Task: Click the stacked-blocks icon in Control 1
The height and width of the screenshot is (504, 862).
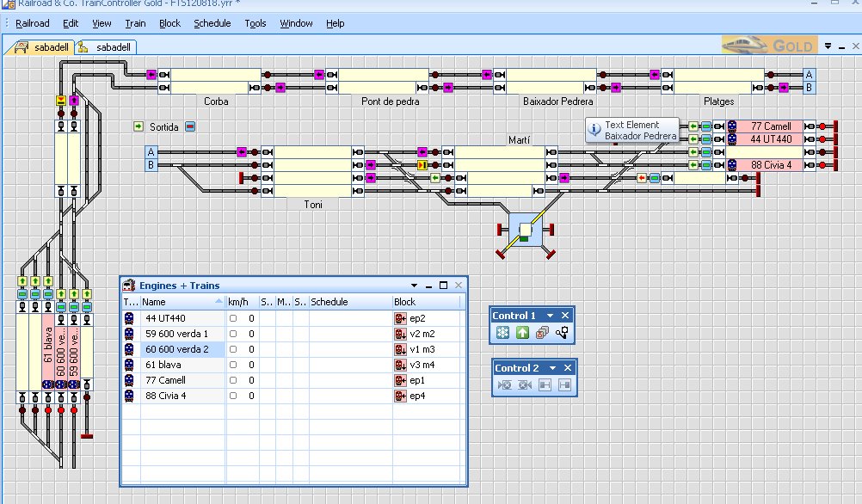Action: point(542,333)
